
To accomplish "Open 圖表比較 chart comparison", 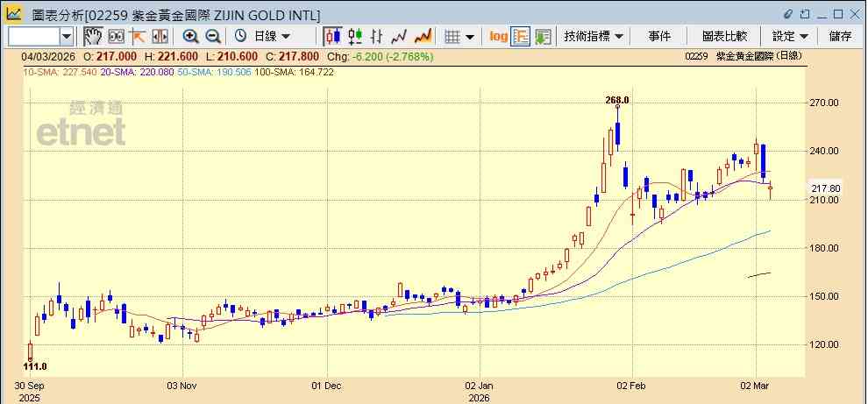I will (724, 37).
